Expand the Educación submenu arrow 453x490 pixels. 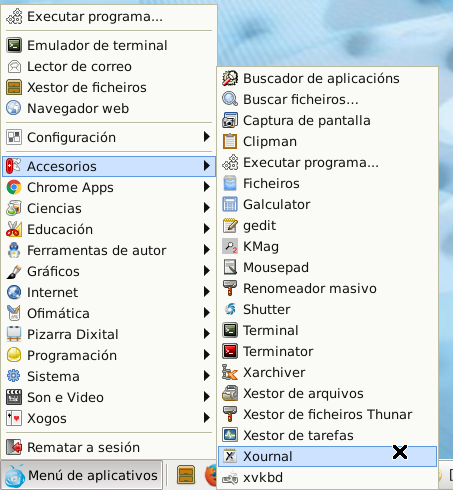tap(207, 229)
